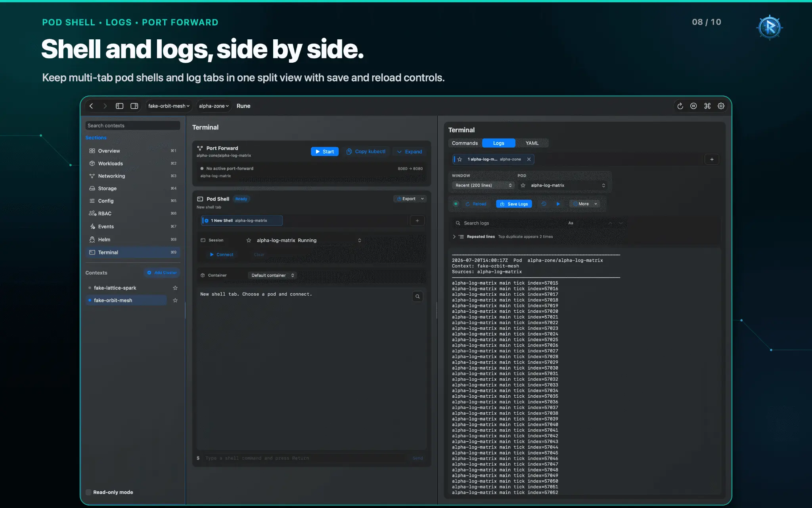Screen dimensions: 812x508
Task: Open the Events section
Action: coord(133,227)
